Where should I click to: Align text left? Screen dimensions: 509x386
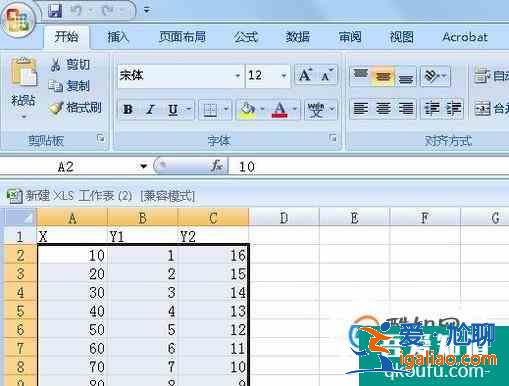tap(361, 109)
